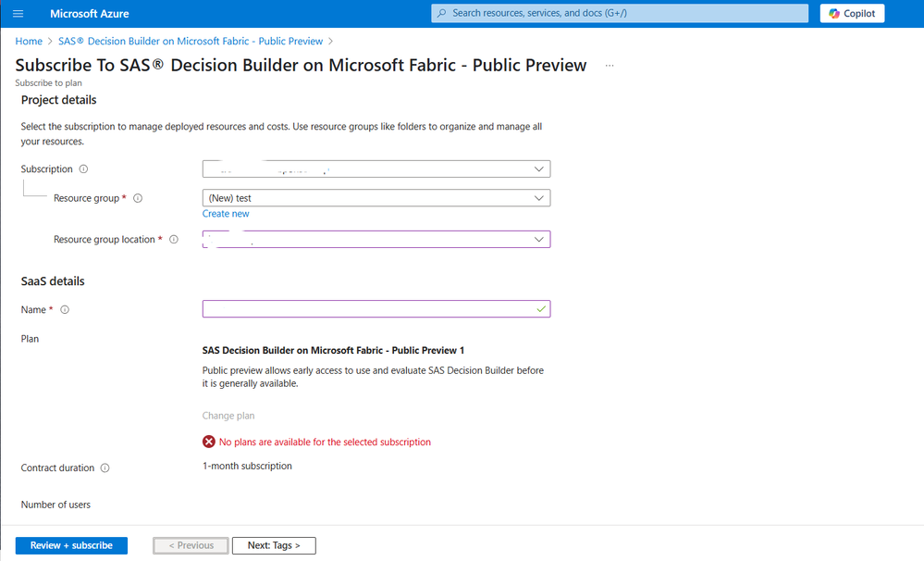This screenshot has height=561, width=924.
Task: Click Subscription info icon
Action: coord(83,169)
